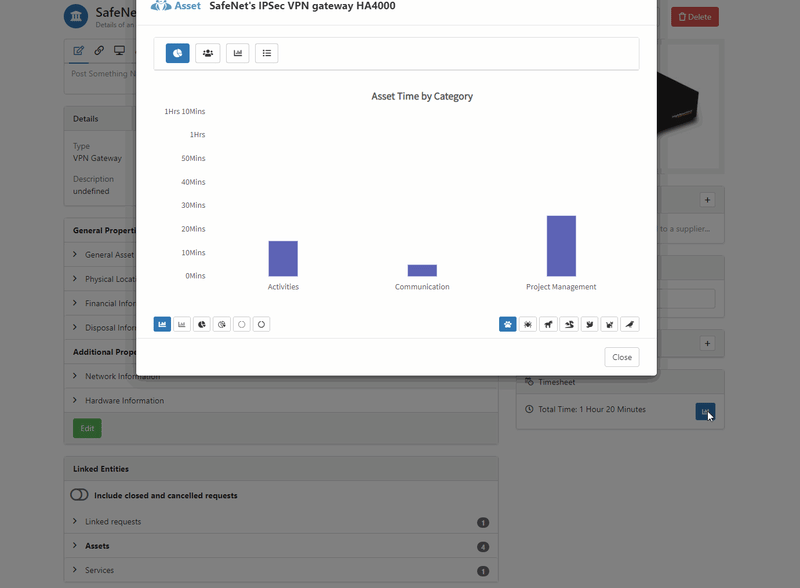
Task: Expand Hardware Information section
Action: coord(281,401)
